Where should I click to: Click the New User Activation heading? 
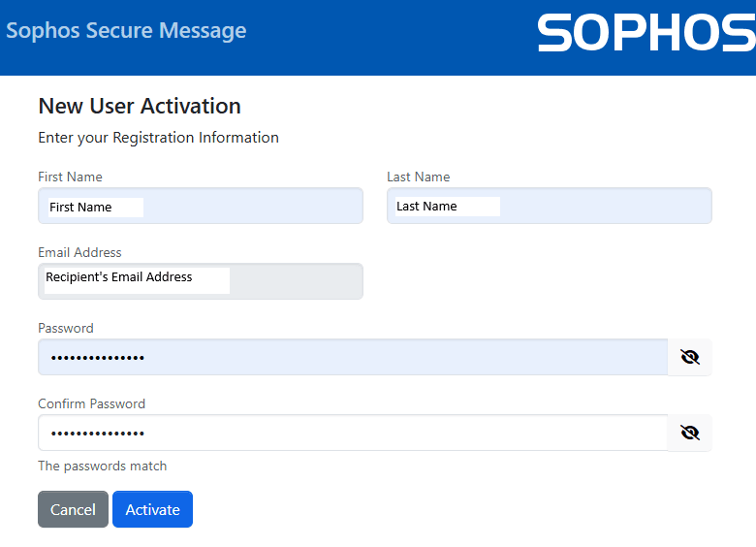[139, 106]
